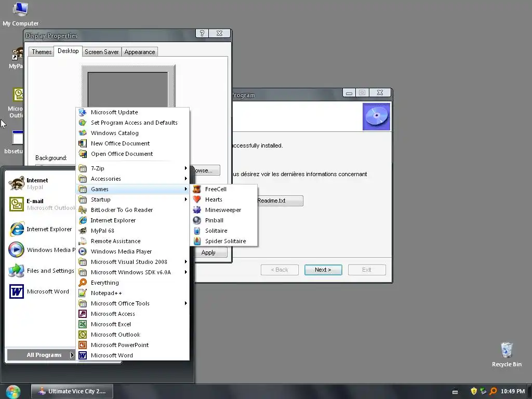The height and width of the screenshot is (399, 532).
Task: Select the Desktop tab in Display Properties
Action: pos(68,51)
